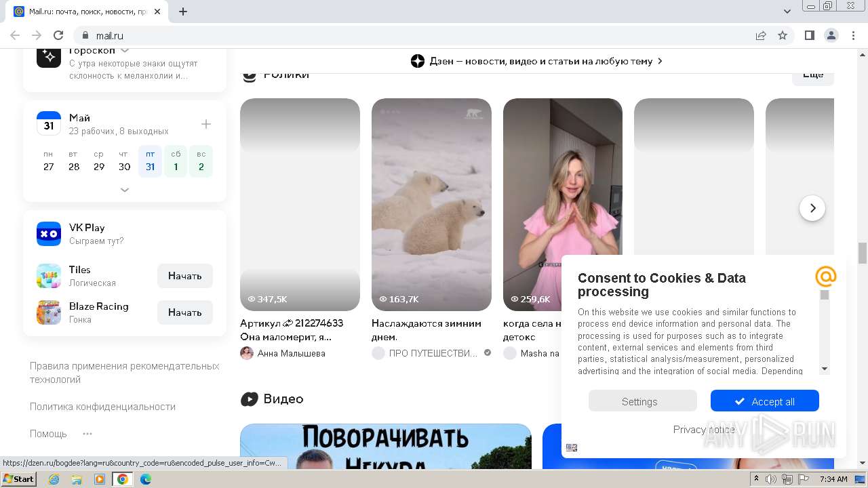This screenshot has height=488, width=868.
Task: Expand the calendar with down chevron
Action: (125, 190)
